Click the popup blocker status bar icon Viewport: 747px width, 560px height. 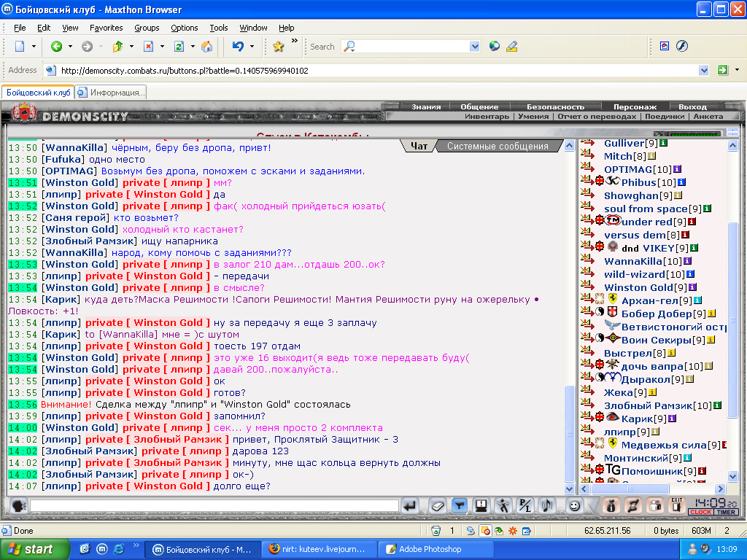[x=485, y=531]
